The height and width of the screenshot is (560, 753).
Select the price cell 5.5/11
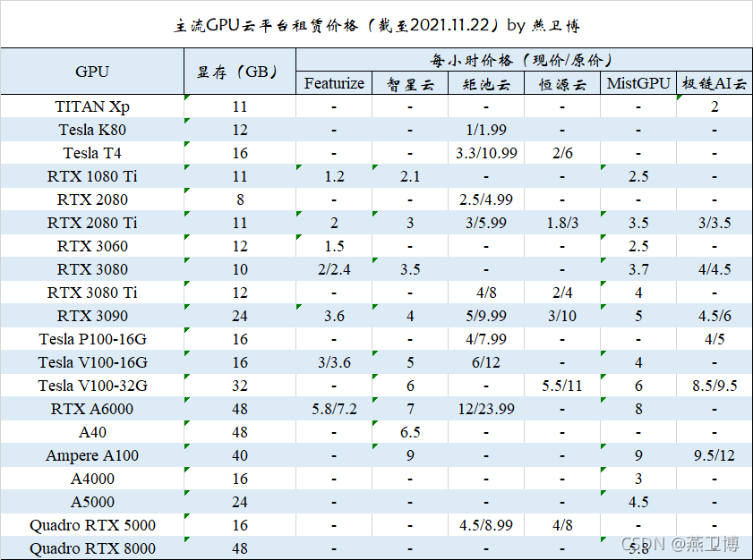pos(562,386)
